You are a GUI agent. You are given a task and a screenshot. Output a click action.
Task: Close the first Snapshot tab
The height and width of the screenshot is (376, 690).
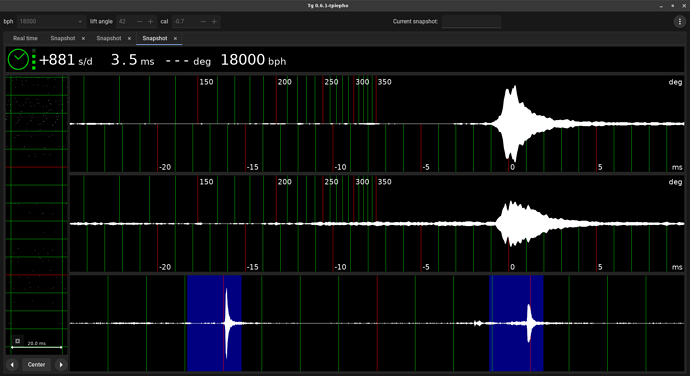click(83, 38)
